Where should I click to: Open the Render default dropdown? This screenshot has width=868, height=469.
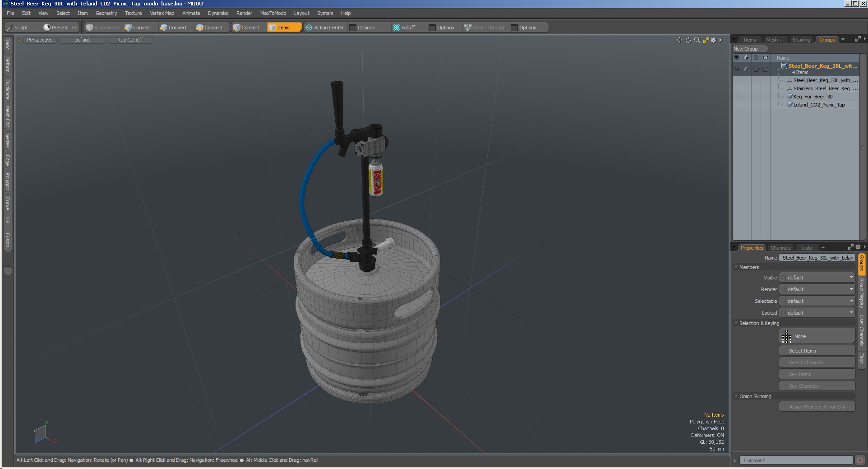point(820,289)
